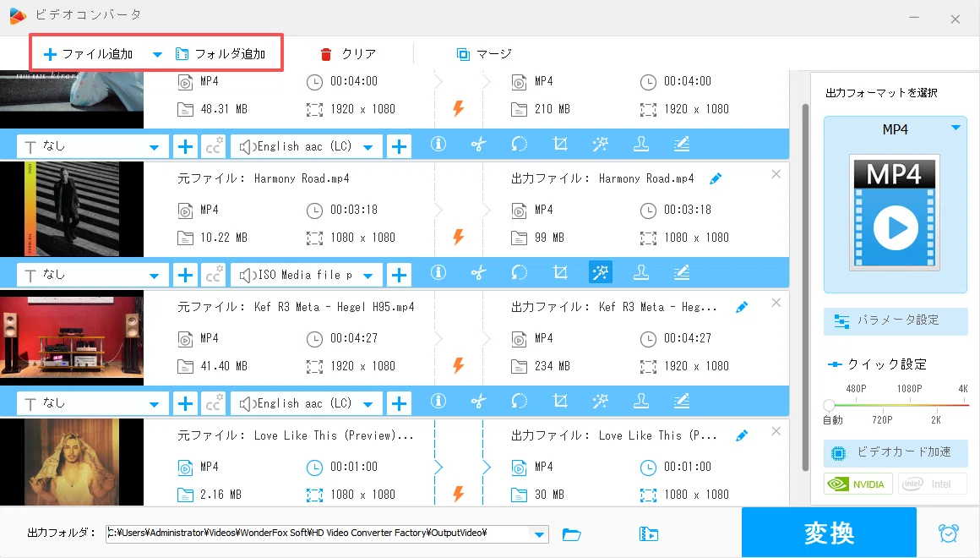Open rotate tool in the top video's toolbar

coord(520,145)
